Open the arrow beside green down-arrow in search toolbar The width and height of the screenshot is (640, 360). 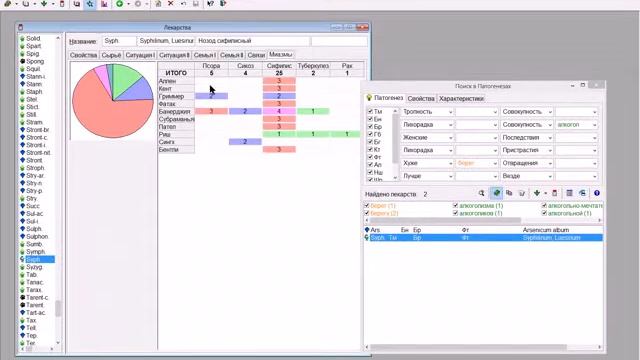tap(545, 193)
